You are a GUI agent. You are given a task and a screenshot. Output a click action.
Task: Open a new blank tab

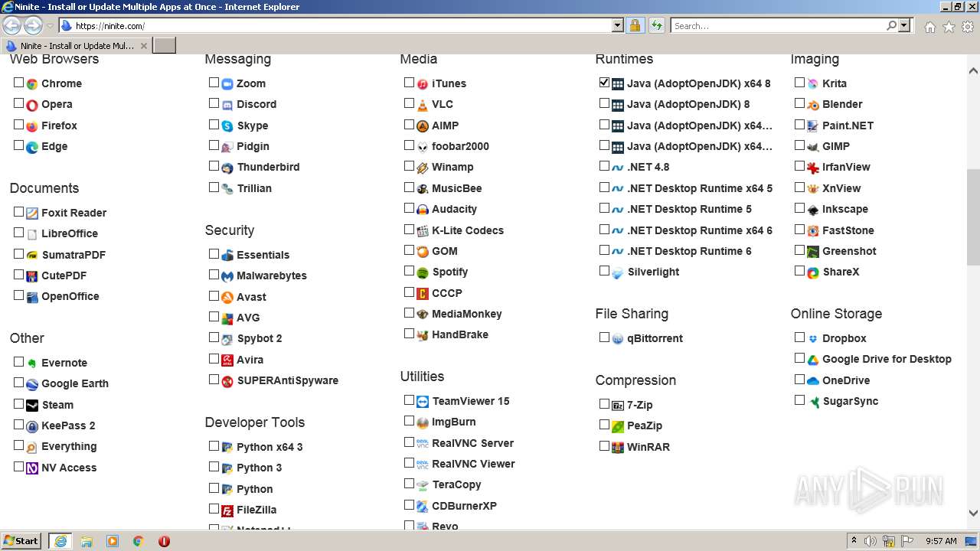165,46
